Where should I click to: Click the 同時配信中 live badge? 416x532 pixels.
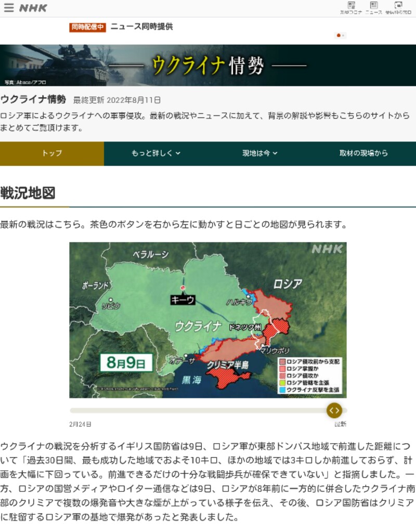(87, 27)
